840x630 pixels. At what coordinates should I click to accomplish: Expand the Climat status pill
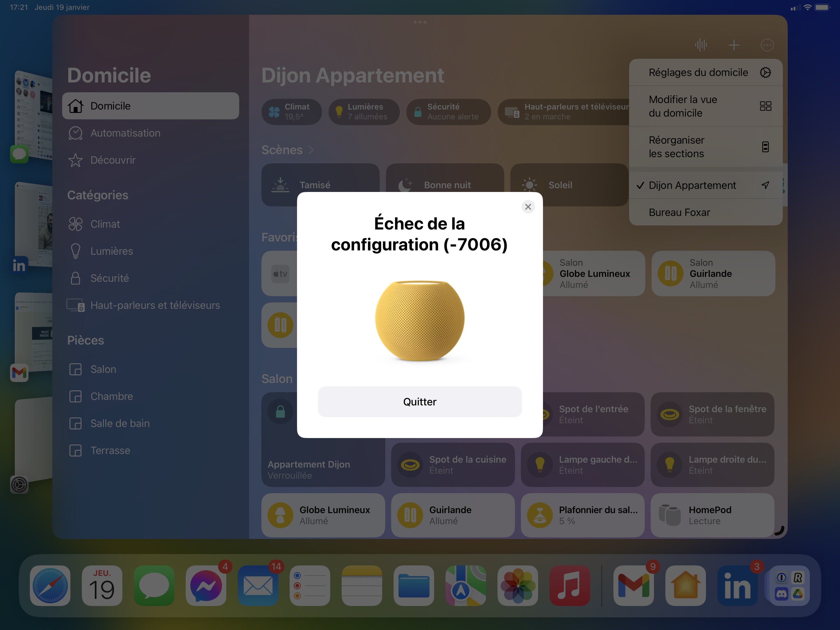pos(291,112)
